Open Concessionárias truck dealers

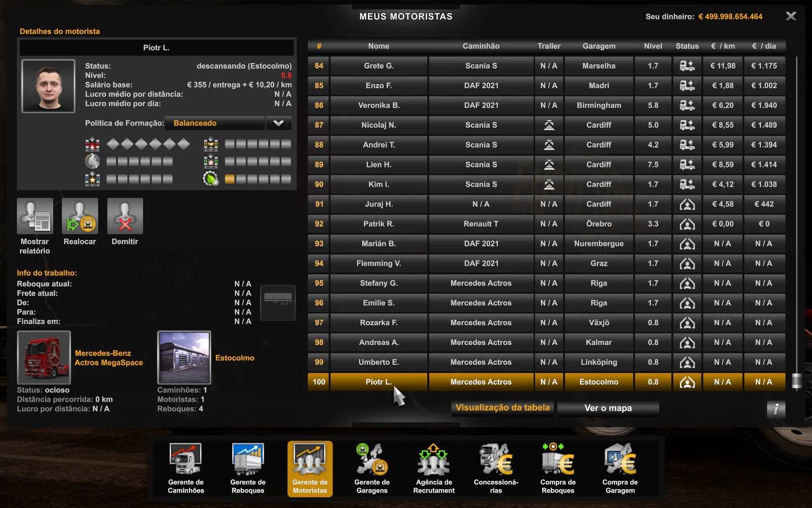(496, 468)
